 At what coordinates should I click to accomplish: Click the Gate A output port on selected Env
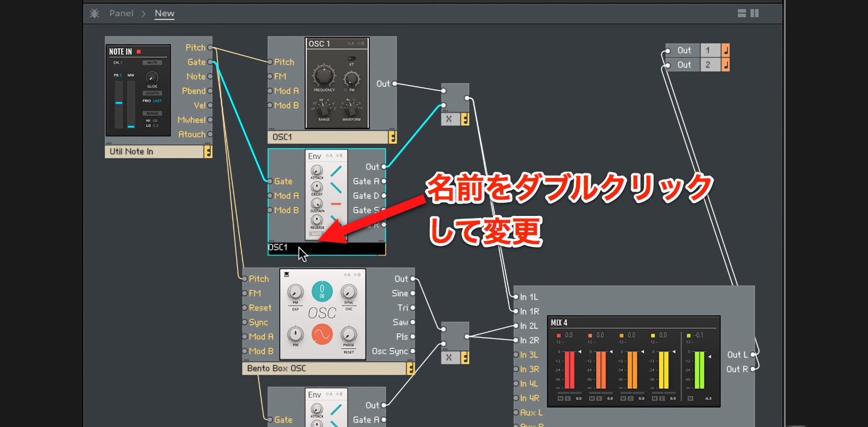(x=384, y=181)
